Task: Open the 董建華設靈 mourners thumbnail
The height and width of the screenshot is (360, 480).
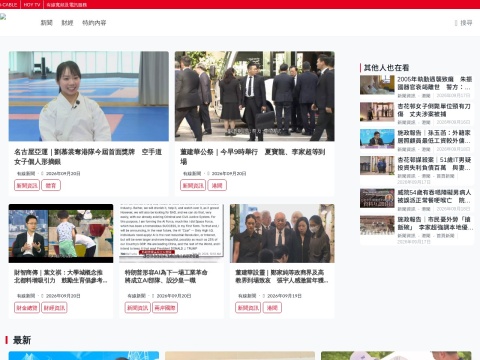Action: [x=282, y=233]
